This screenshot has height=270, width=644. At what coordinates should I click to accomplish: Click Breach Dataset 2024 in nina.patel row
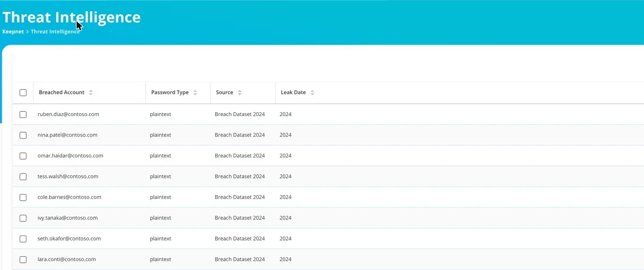pyautogui.click(x=240, y=135)
